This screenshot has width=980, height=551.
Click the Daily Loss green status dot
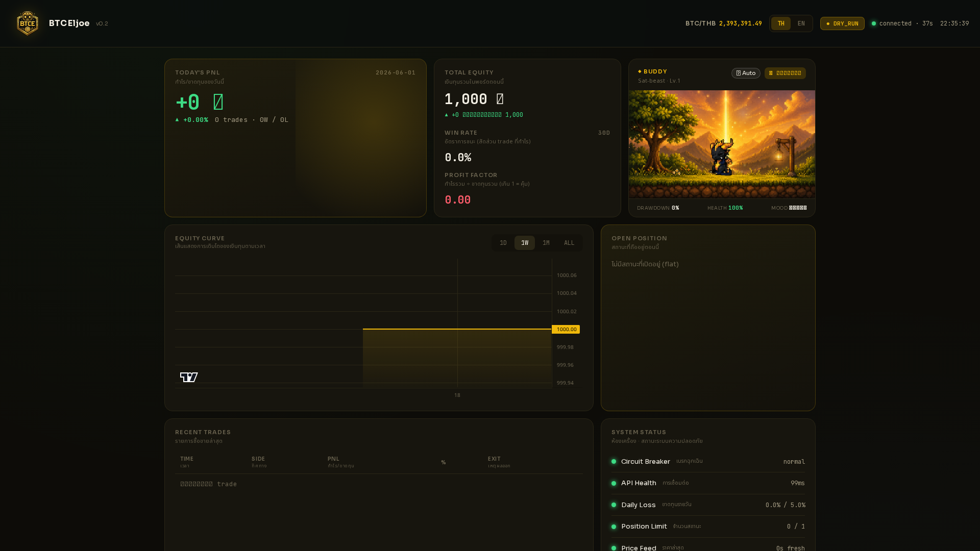click(614, 505)
